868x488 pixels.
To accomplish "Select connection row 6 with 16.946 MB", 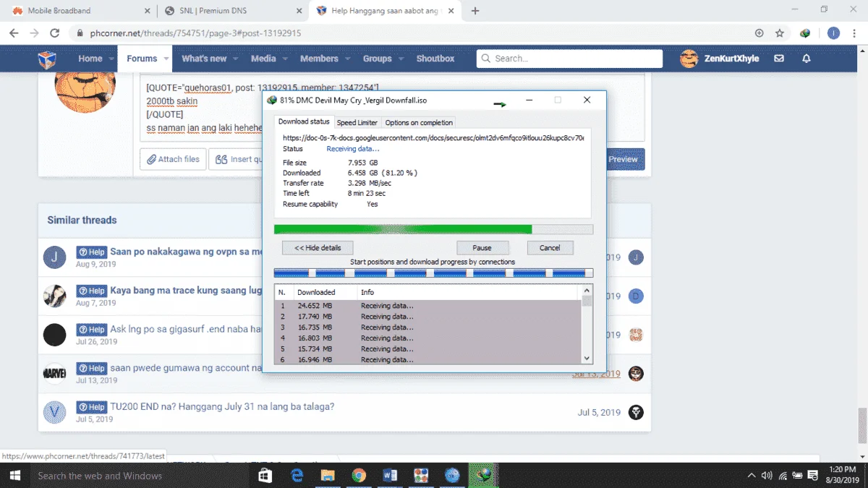I will tap(428, 359).
